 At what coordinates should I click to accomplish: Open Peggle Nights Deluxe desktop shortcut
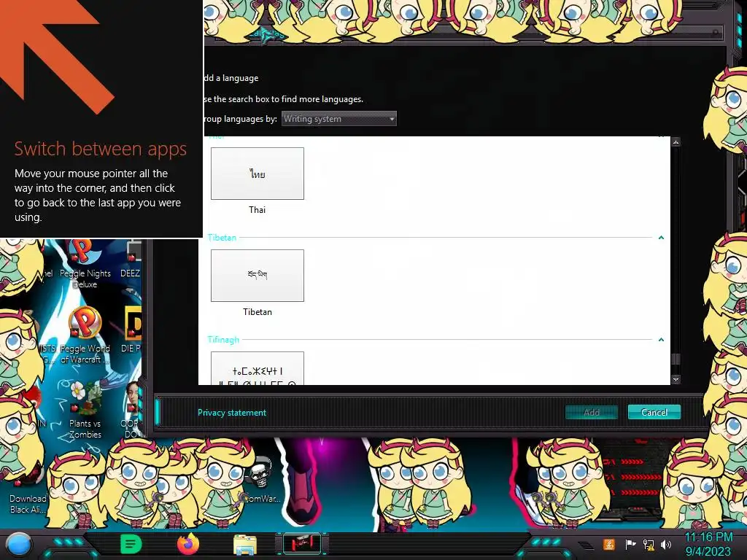pyautogui.click(x=85, y=264)
